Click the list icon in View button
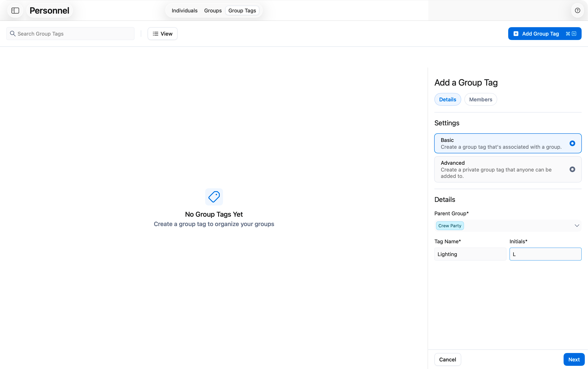 [155, 34]
